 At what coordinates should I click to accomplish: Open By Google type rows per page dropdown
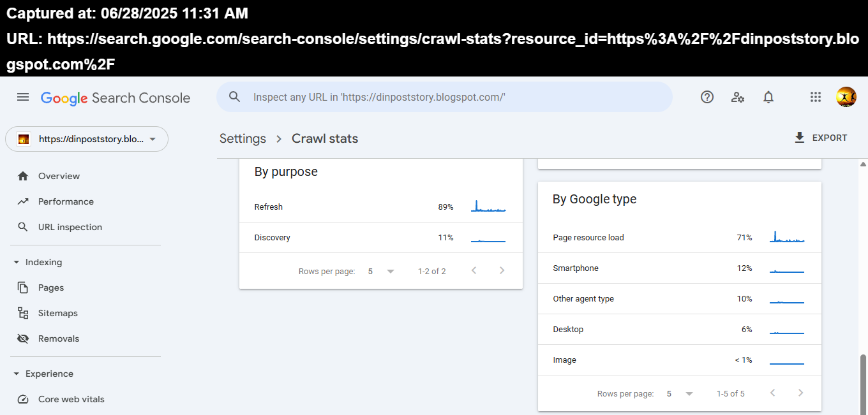click(680, 393)
